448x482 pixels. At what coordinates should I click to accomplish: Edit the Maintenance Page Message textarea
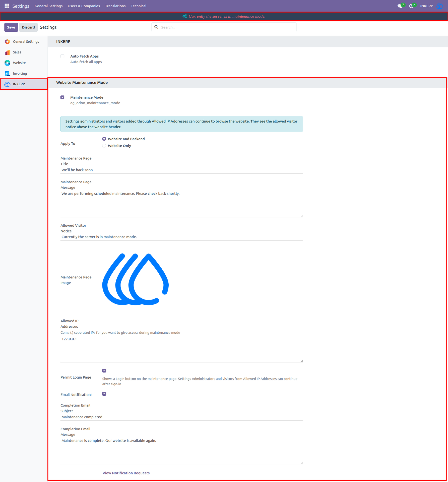point(182,204)
